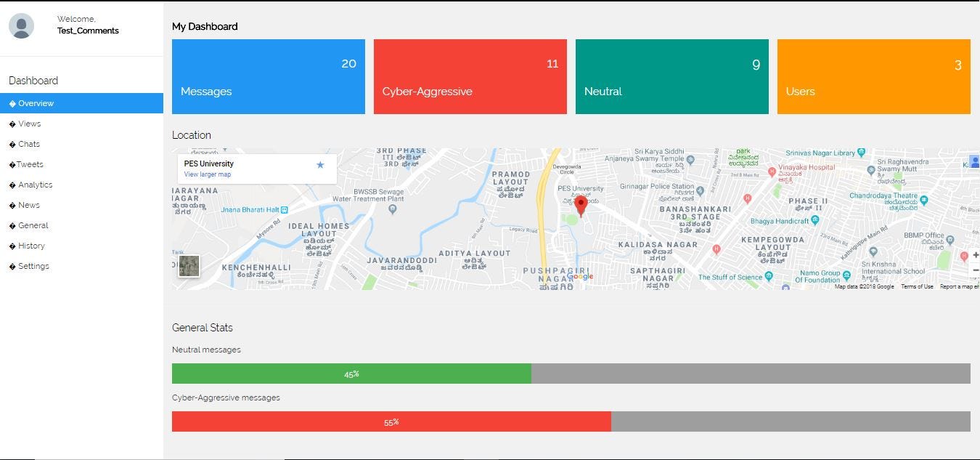Click the View larger map link
This screenshot has height=460, width=980.
point(208,174)
